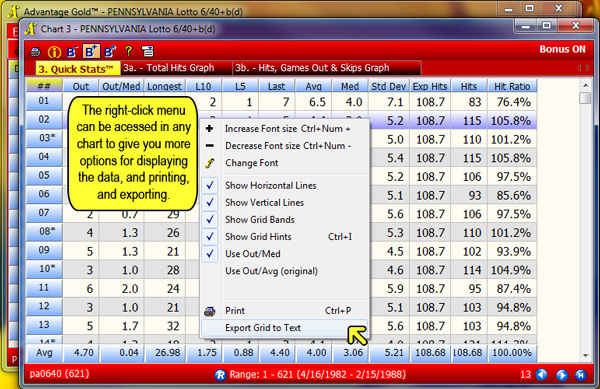Click the Out/Med column header

coord(121,86)
